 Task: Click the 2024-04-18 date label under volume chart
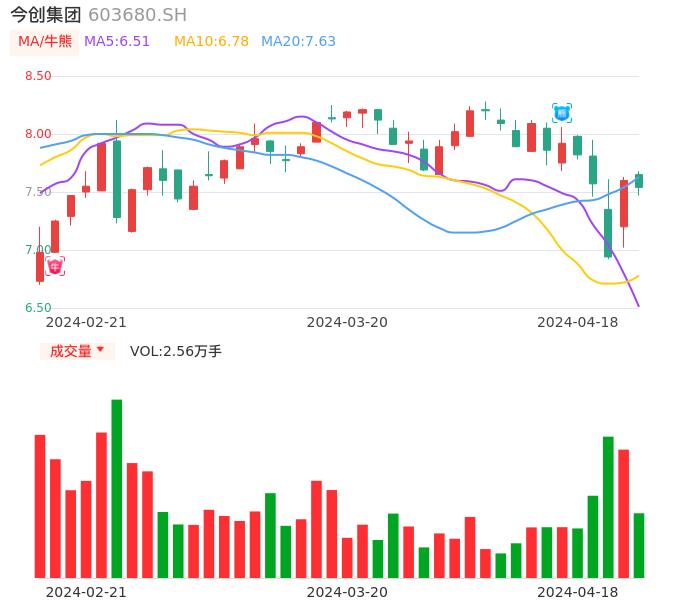577,592
